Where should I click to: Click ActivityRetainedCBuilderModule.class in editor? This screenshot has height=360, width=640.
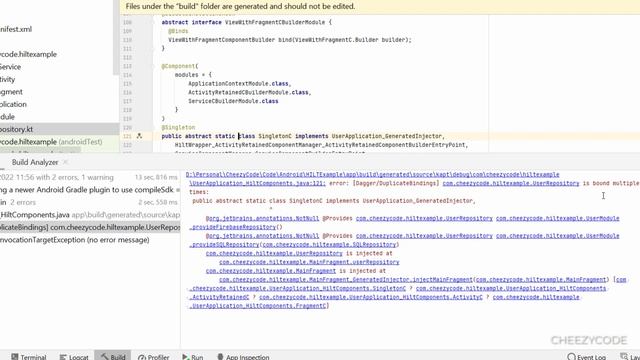248,92
